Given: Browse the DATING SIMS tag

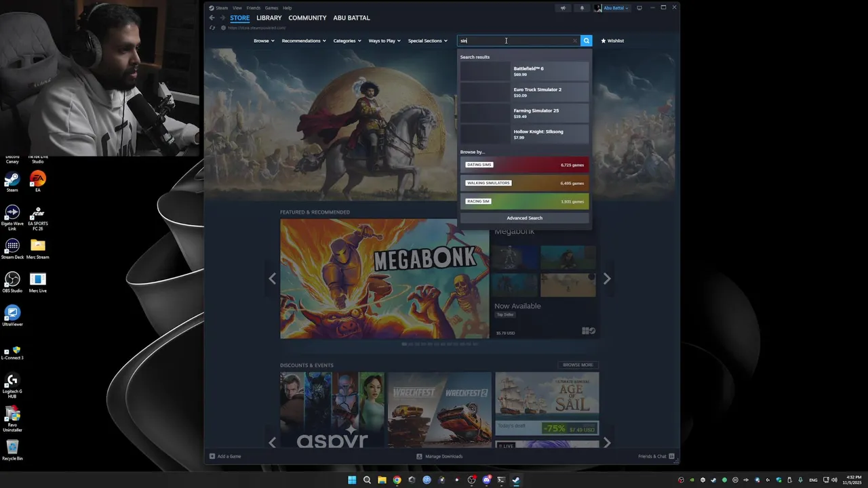Looking at the screenshot, I should click(x=524, y=165).
